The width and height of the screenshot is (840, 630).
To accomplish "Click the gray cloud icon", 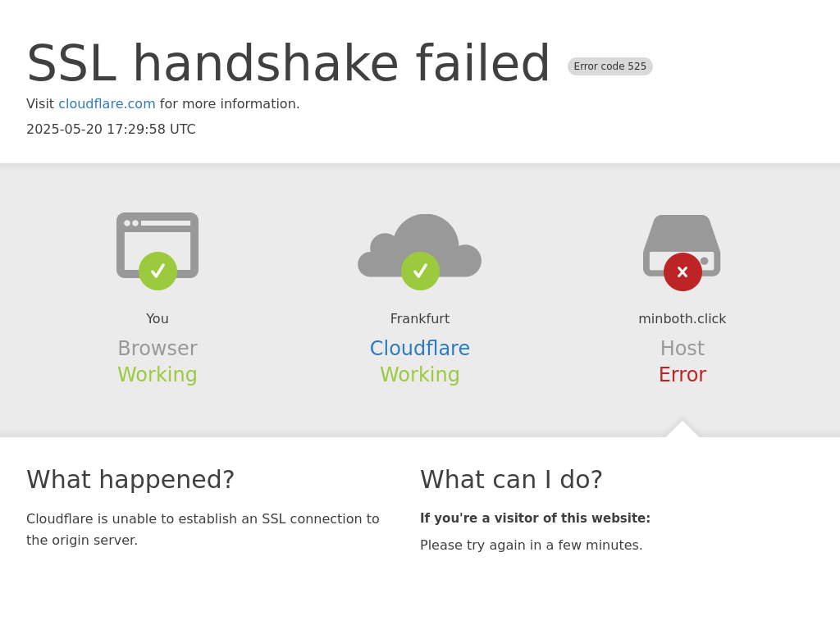I will coord(419,245).
